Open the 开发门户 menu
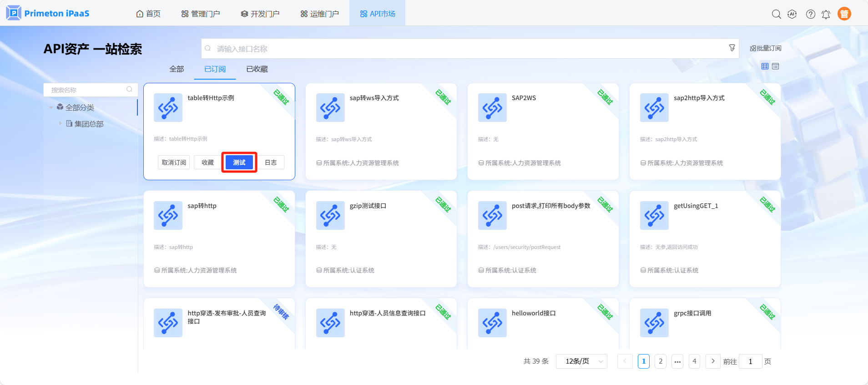This screenshot has height=385, width=868. (260, 14)
